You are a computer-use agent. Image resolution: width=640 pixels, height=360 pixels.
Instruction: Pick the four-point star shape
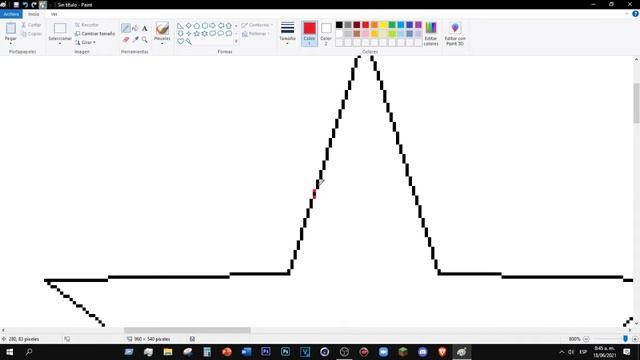coord(189,33)
